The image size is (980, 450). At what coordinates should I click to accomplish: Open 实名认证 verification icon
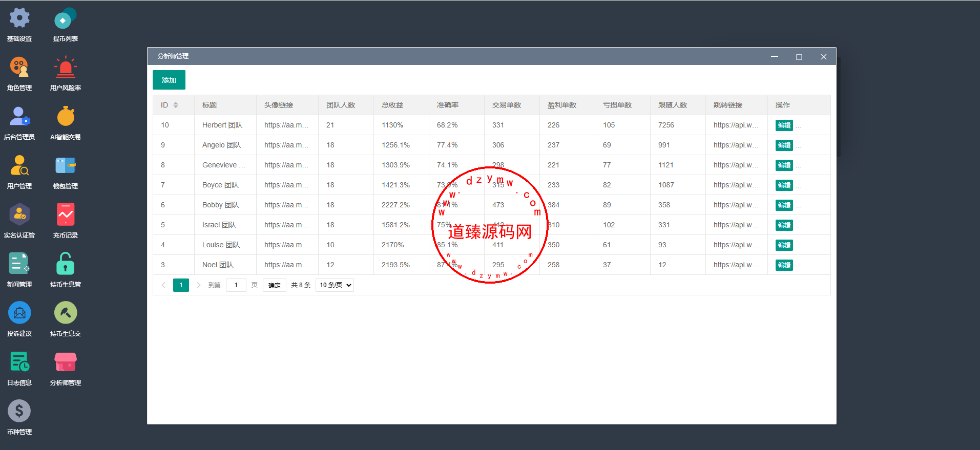pyautogui.click(x=19, y=215)
